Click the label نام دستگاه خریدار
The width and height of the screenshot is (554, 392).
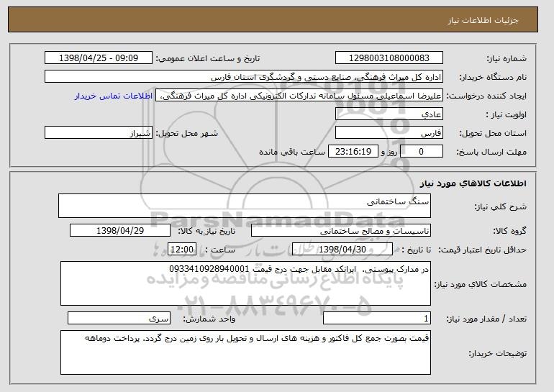point(493,77)
